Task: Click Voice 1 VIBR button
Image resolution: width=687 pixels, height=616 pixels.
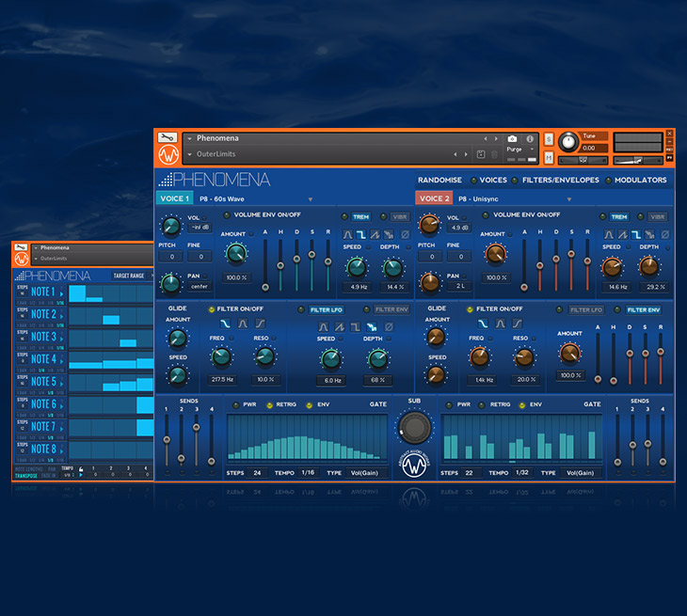Action: [400, 216]
